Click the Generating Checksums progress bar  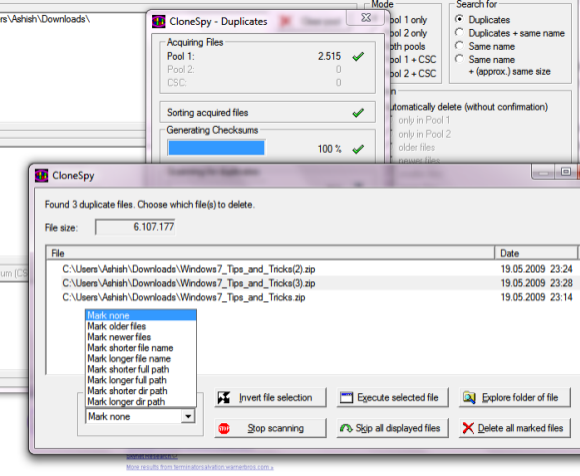[x=216, y=148]
